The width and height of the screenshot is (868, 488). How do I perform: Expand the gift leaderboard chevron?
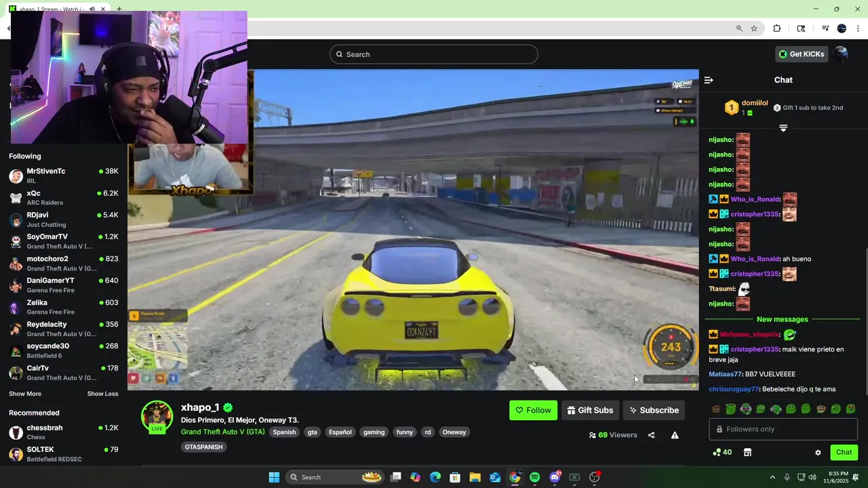pos(783,128)
